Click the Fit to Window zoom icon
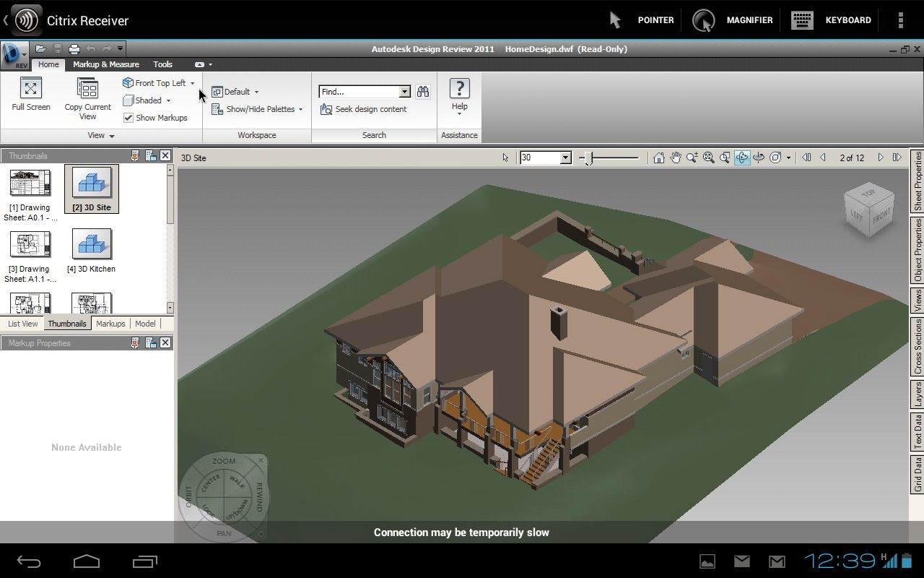Image resolution: width=924 pixels, height=578 pixels. tap(709, 158)
